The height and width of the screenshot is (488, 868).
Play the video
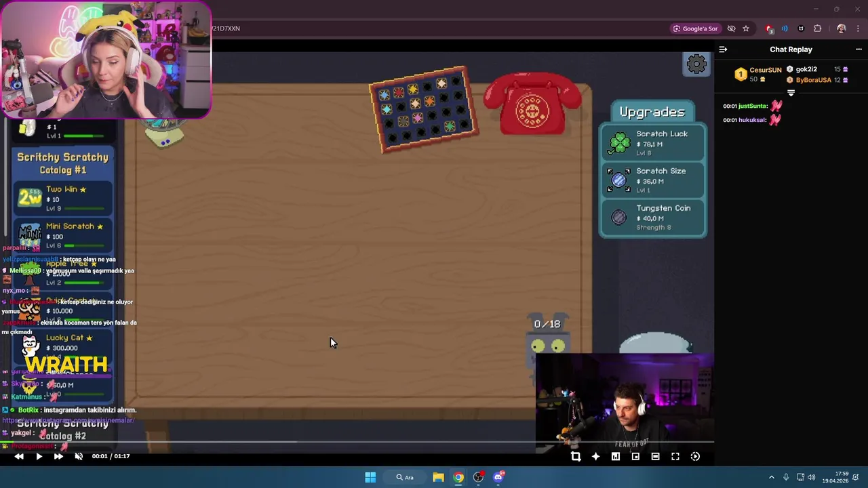[39, 456]
